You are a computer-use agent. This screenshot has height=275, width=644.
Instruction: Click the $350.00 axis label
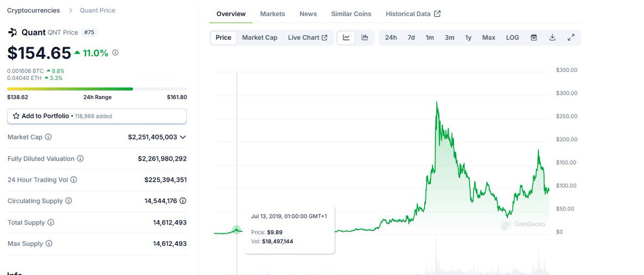pos(567,70)
